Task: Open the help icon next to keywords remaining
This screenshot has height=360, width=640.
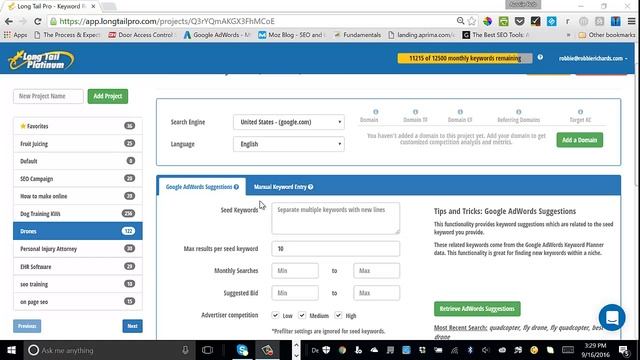Action: 540,58
